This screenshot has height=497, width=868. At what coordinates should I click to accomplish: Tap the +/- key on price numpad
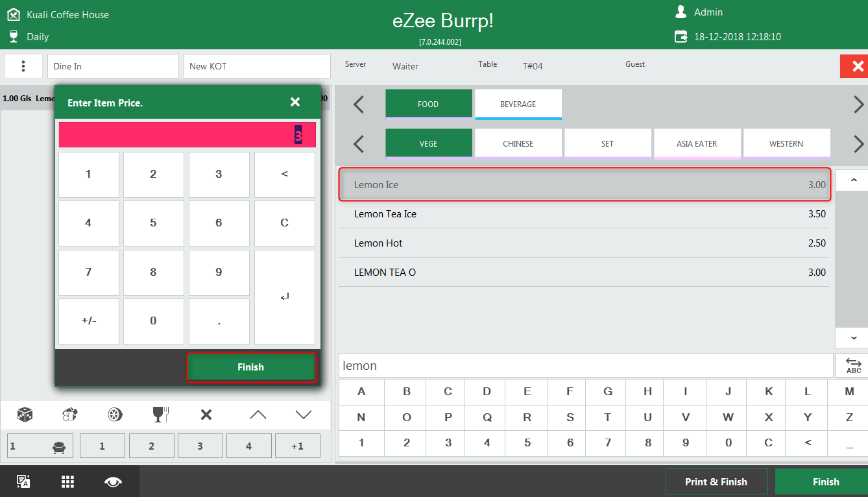pyautogui.click(x=89, y=321)
